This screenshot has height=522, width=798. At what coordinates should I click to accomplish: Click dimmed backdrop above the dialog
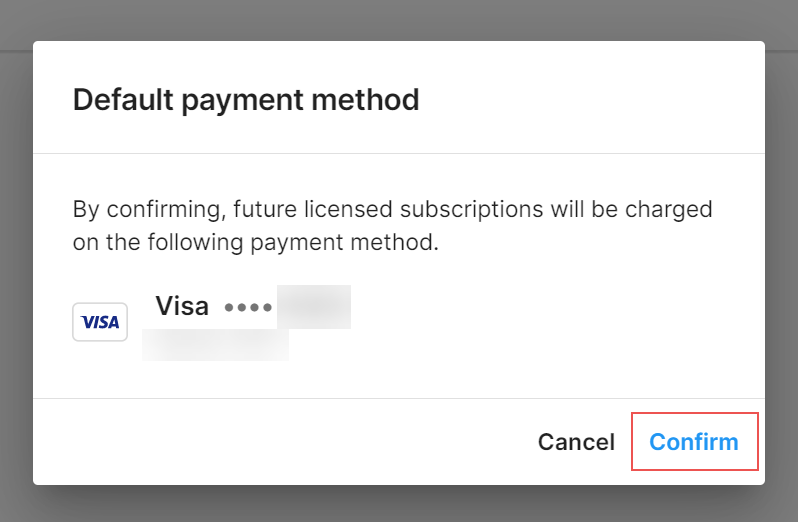[399, 20]
